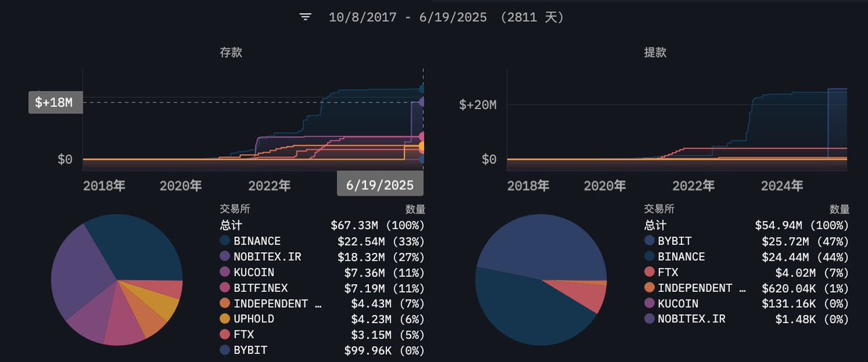
Task: Click the BYBIT withdrawal amount $25.72M (47%)
Action: pyautogui.click(x=806, y=241)
